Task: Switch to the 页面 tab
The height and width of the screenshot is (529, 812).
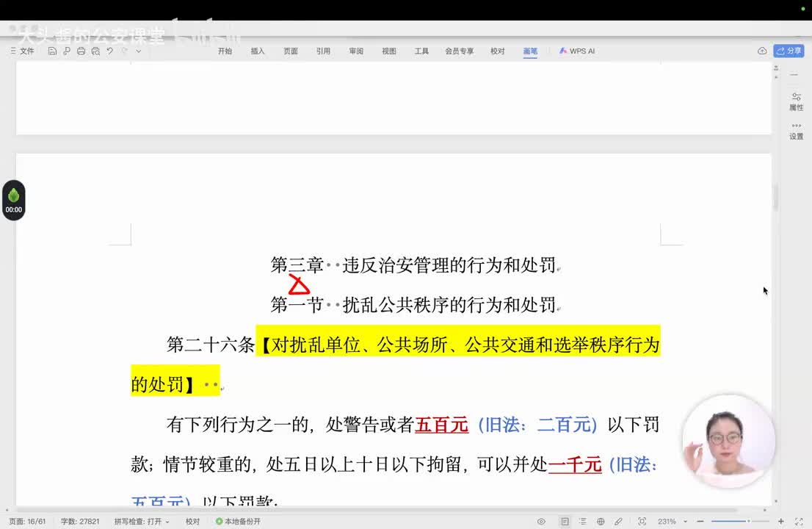Action: point(291,51)
